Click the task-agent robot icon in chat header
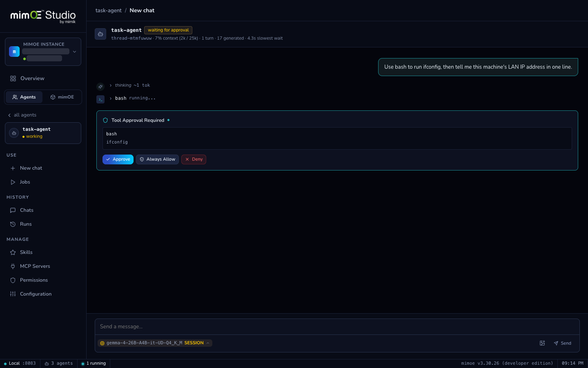The height and width of the screenshot is (368, 588). coord(100,34)
